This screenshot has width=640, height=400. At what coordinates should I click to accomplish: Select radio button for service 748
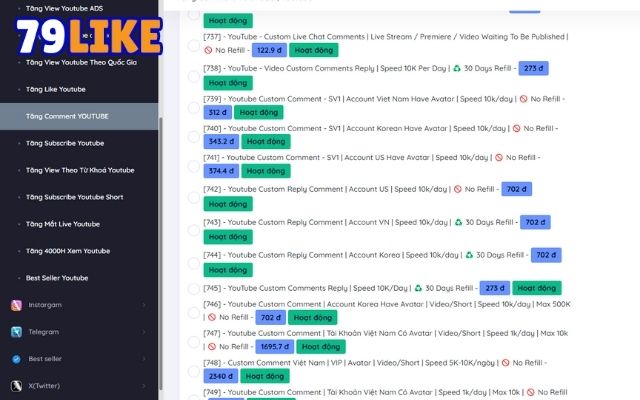click(x=193, y=371)
